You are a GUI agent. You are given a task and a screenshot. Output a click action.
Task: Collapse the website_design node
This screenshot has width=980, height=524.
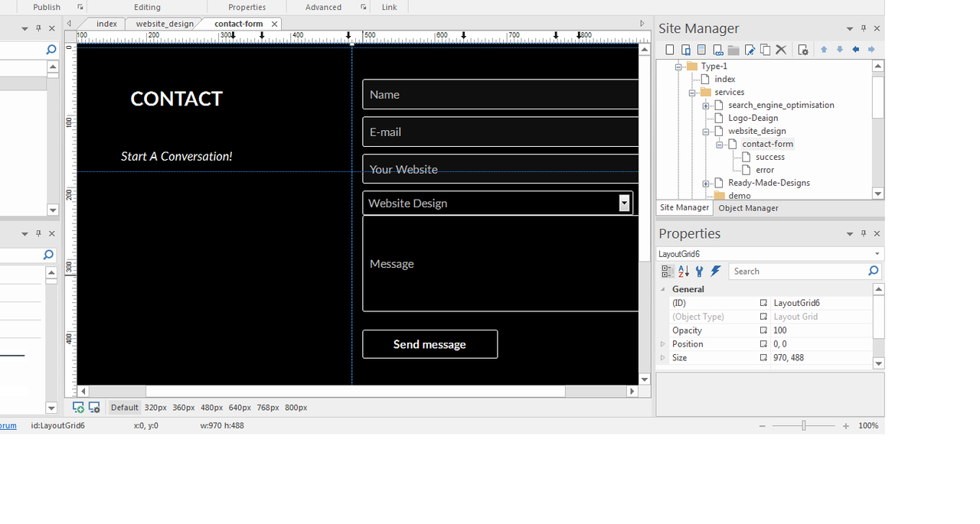[x=706, y=132]
